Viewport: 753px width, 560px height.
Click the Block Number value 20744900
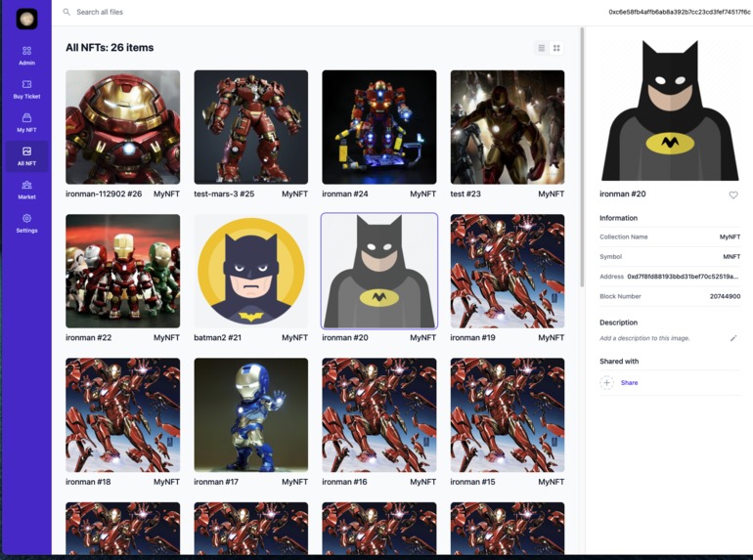[726, 296]
